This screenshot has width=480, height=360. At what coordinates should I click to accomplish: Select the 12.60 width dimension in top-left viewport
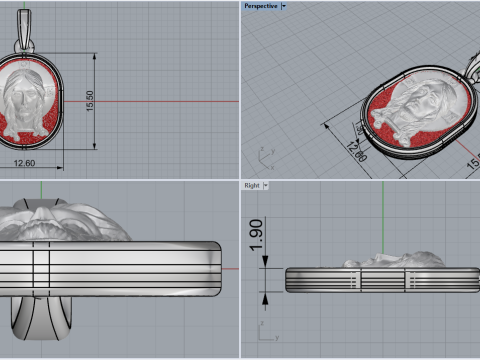coord(24,163)
